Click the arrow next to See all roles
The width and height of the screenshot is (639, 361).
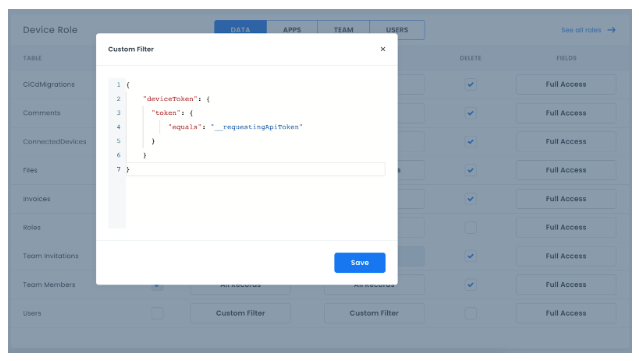[611, 30]
